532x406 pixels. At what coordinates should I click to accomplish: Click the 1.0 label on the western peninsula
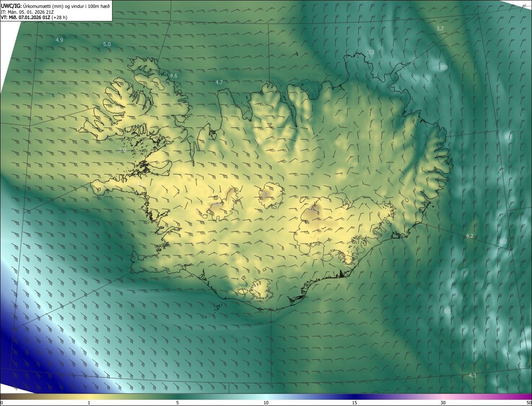pyautogui.click(x=138, y=183)
